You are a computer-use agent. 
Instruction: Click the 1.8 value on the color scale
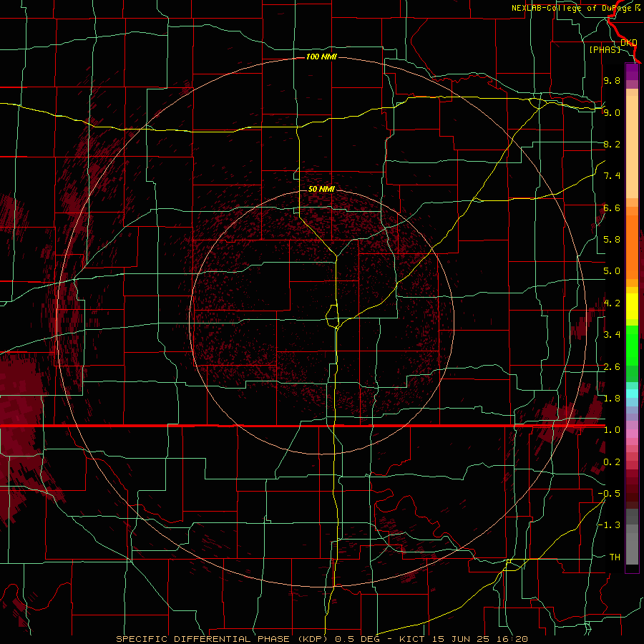612,399
